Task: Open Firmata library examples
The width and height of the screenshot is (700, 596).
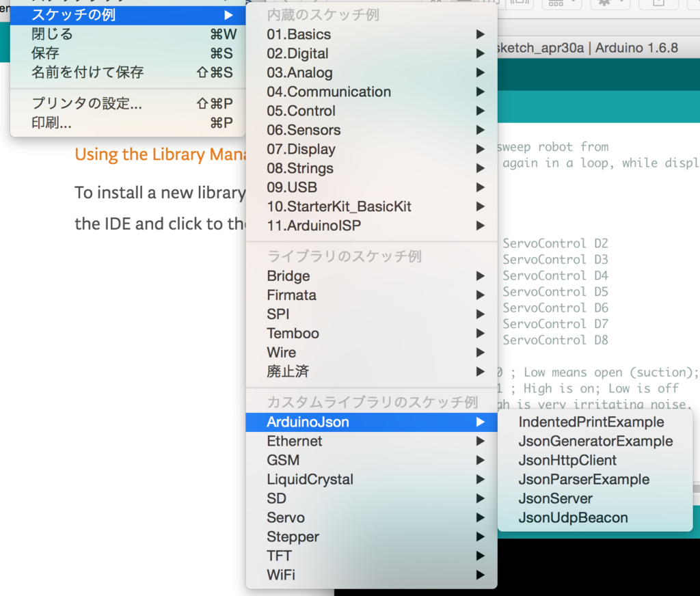Action: click(371, 295)
